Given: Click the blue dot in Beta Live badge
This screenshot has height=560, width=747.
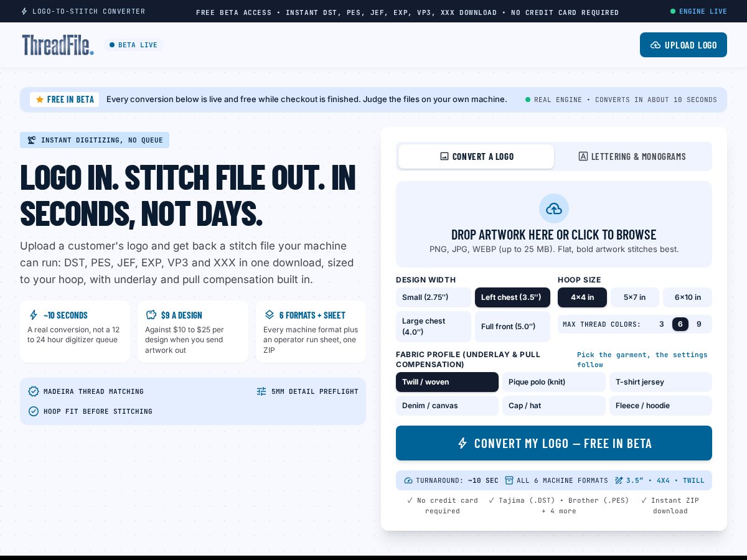Looking at the screenshot, I should pyautogui.click(x=112, y=45).
